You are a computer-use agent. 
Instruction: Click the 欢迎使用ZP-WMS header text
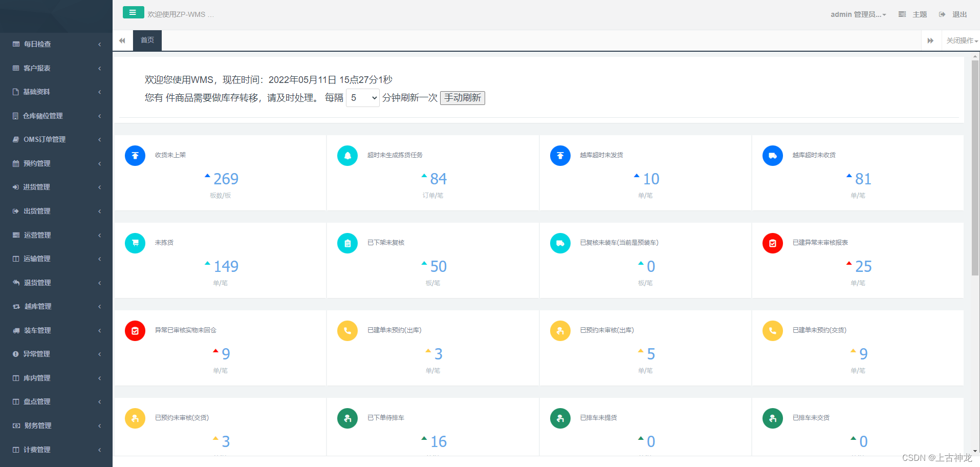(181, 14)
